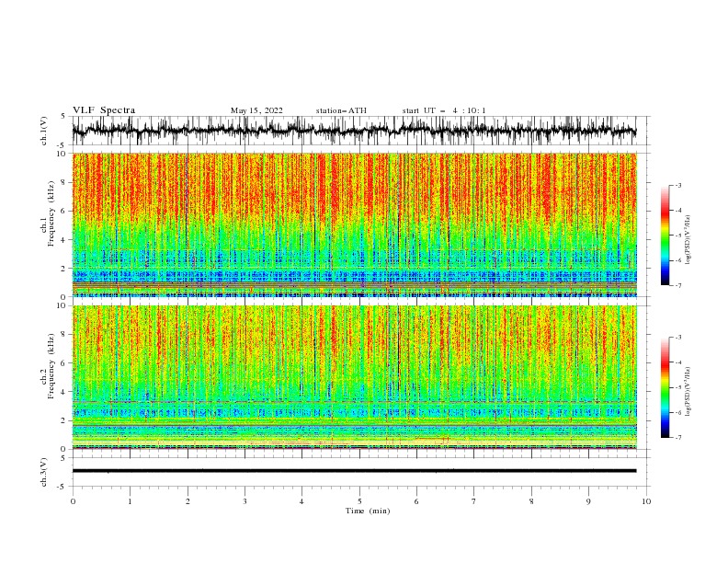Image resolution: width=728 pixels, height=563 pixels.
Task: Click the "5" tick of ch.1 voltage axis
Action: tap(64, 116)
